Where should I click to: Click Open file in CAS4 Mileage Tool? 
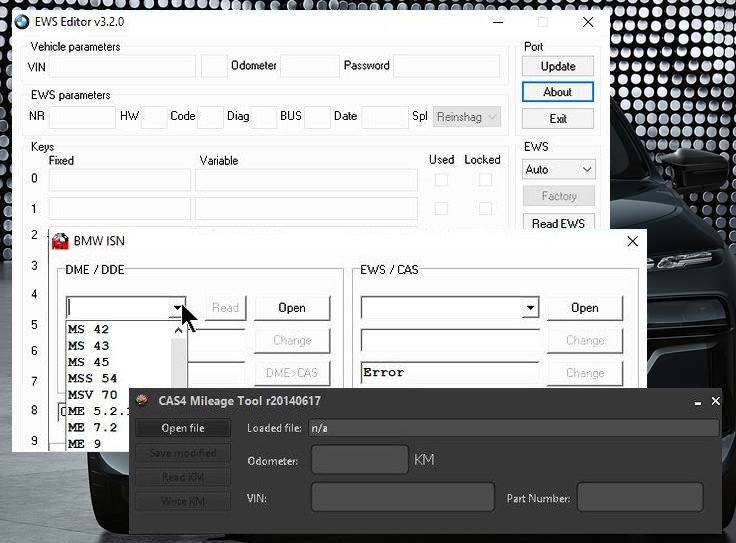[x=183, y=428]
